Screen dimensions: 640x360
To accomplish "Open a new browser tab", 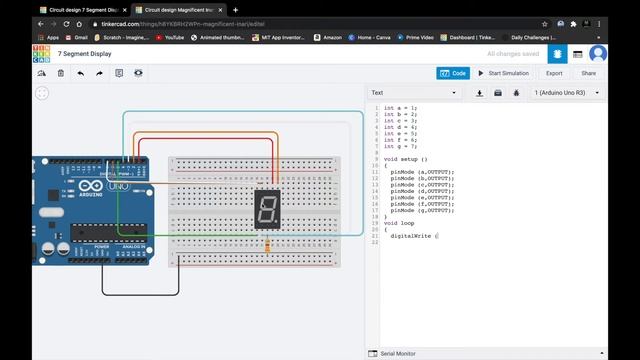I will [x=236, y=10].
